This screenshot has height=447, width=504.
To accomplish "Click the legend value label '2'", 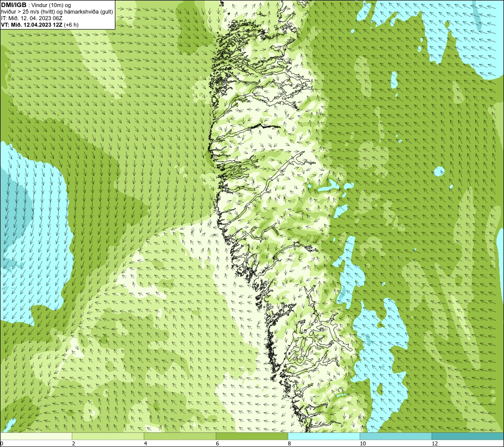I will coord(74,443).
